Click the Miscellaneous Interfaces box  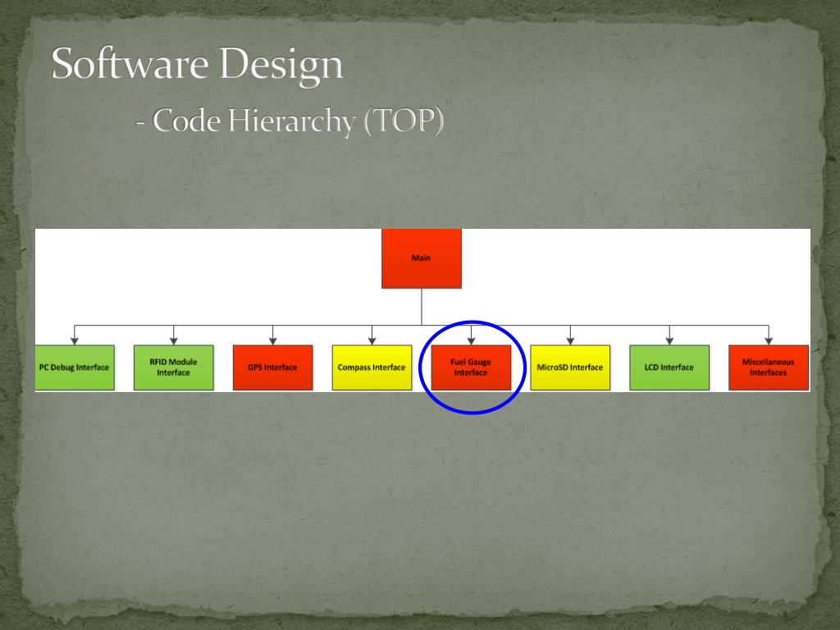[x=768, y=367]
